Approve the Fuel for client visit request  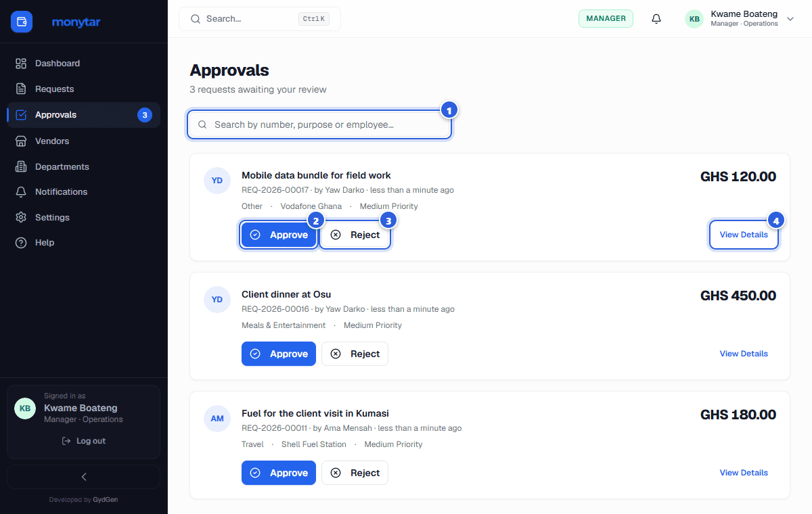pyautogui.click(x=279, y=473)
